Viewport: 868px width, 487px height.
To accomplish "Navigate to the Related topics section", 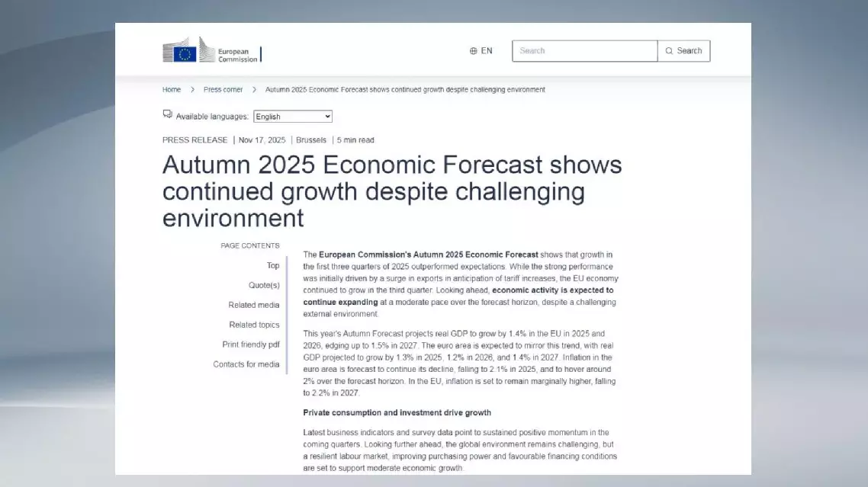I will [254, 325].
